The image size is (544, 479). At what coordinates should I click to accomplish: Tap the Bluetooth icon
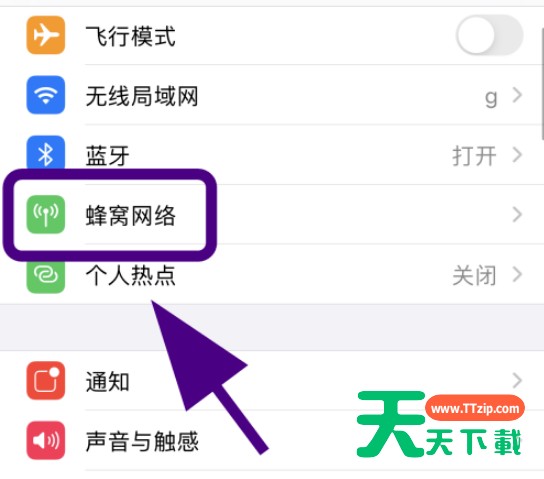[x=45, y=153]
